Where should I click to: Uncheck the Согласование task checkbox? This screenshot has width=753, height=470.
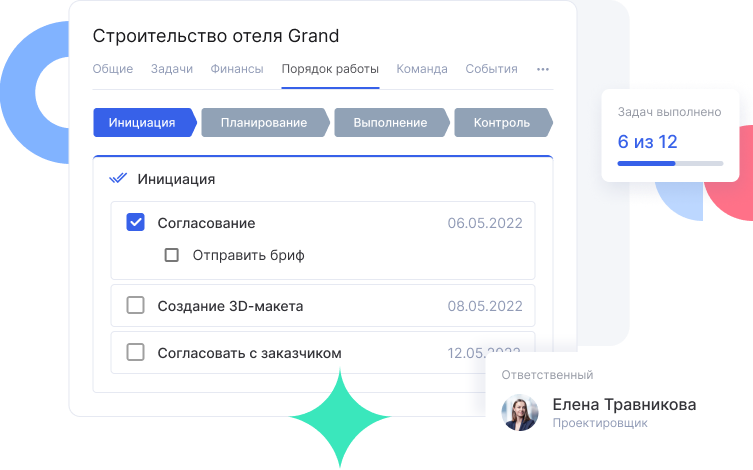click(x=135, y=222)
